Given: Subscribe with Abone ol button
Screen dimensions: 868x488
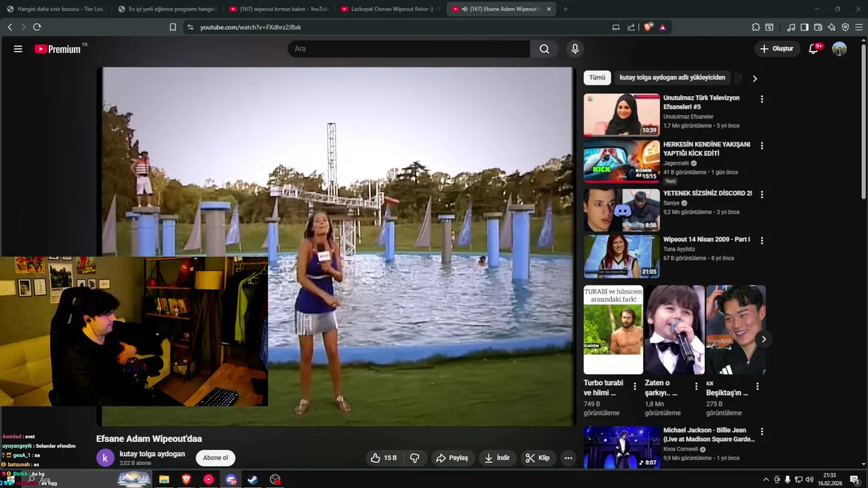Looking at the screenshot, I should pyautogui.click(x=216, y=457).
